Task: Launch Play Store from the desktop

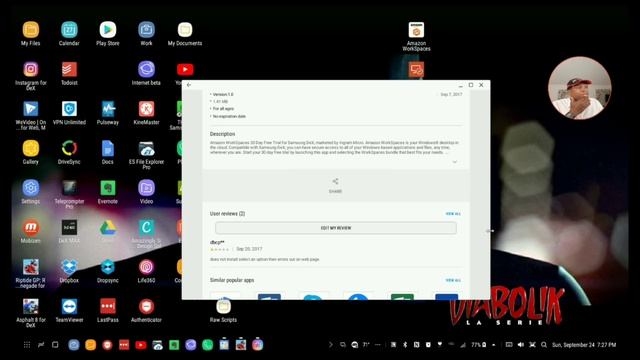Action: click(x=108, y=31)
